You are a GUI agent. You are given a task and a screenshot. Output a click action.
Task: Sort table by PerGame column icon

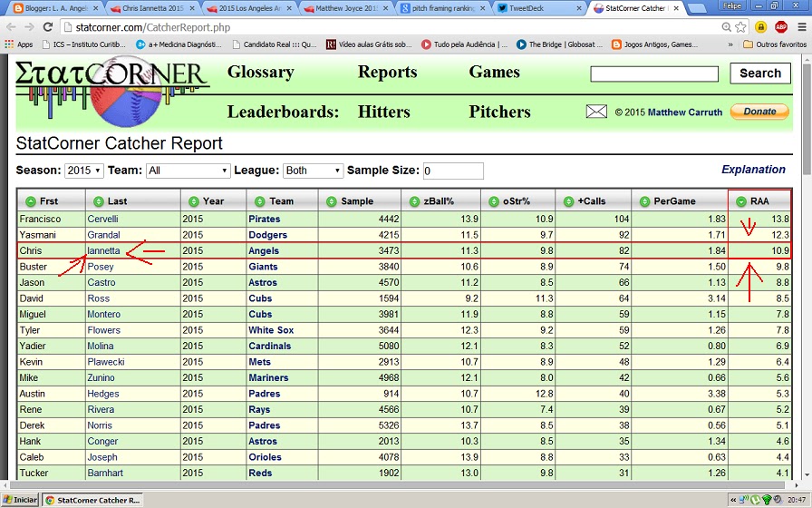[x=644, y=201]
